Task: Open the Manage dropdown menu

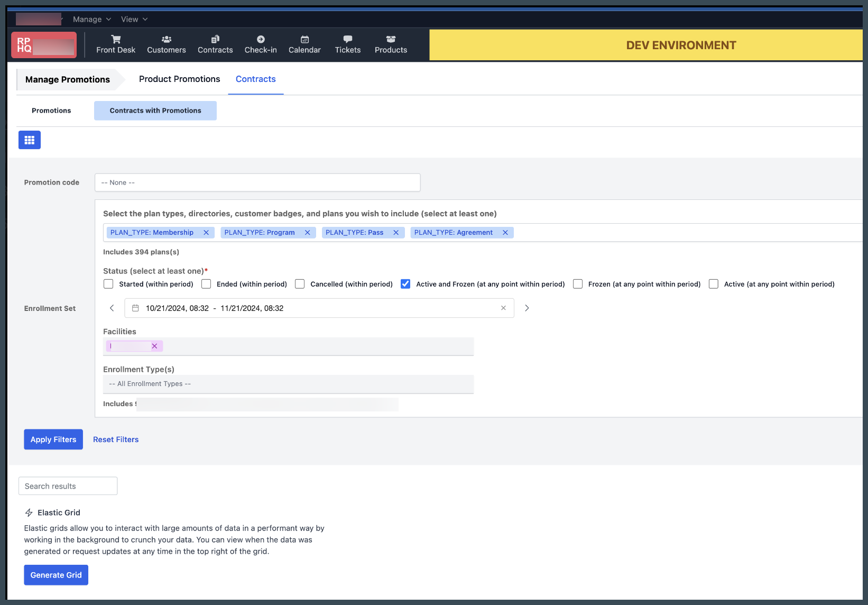Action: click(x=92, y=19)
